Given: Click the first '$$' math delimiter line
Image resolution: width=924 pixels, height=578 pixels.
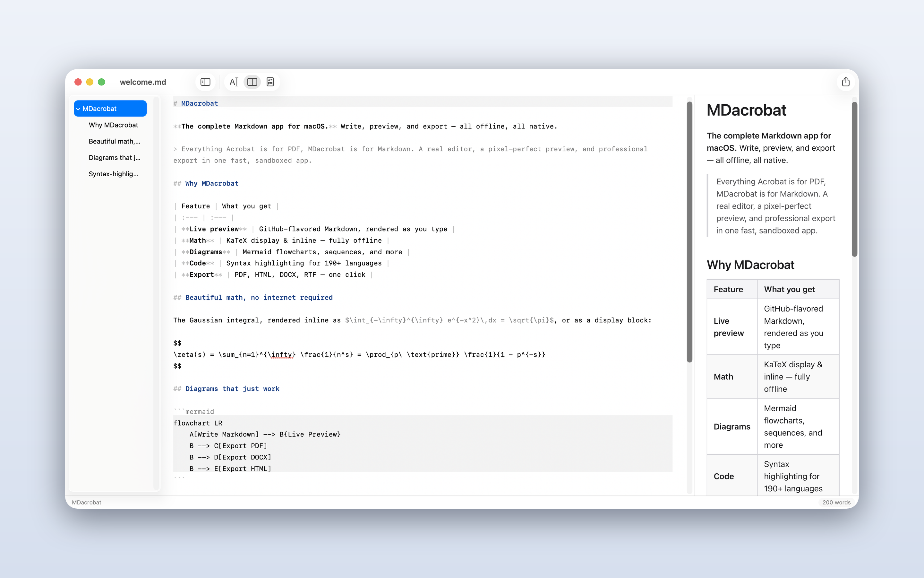Looking at the screenshot, I should coord(177,343).
